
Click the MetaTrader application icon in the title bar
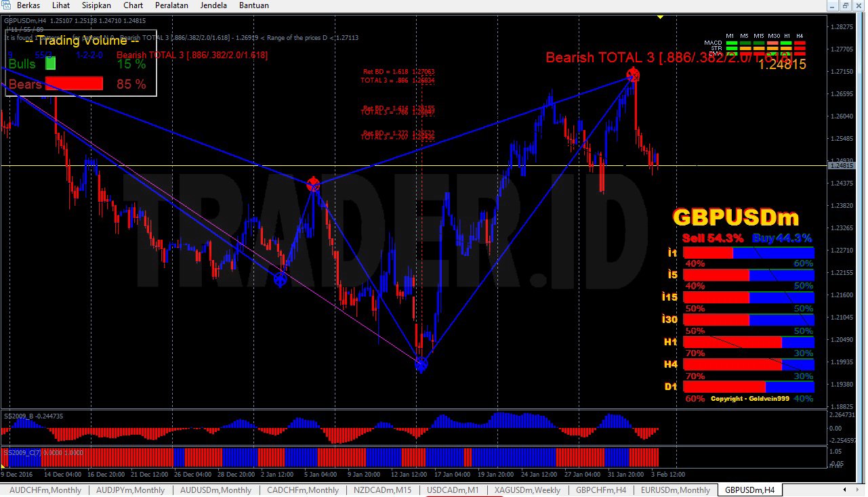(6, 5)
